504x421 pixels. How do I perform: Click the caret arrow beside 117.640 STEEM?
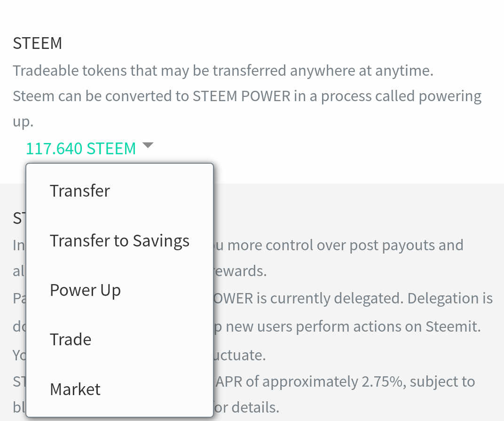(148, 146)
